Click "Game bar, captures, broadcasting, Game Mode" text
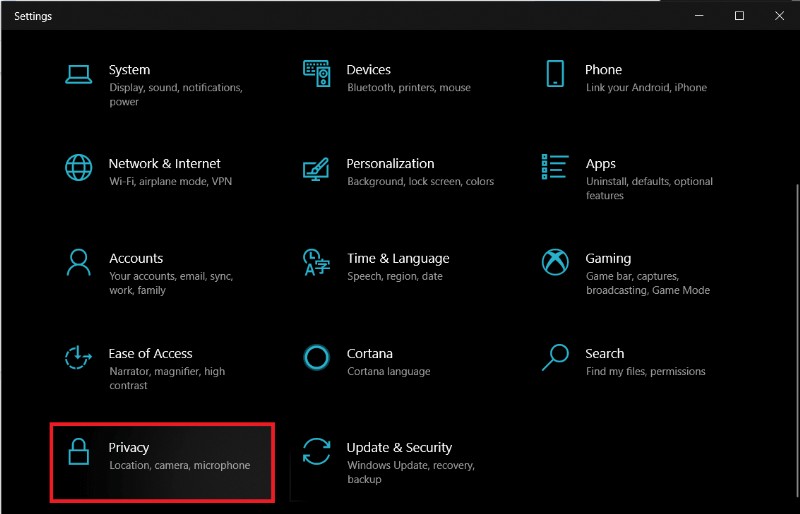 648,283
